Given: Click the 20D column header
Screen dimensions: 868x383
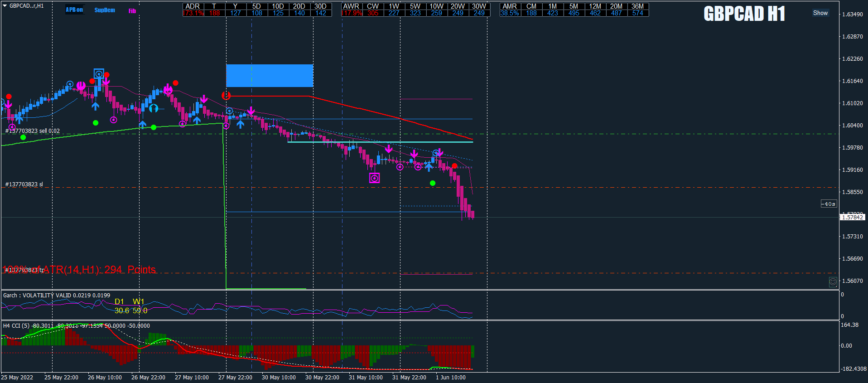Looking at the screenshot, I should (299, 6).
